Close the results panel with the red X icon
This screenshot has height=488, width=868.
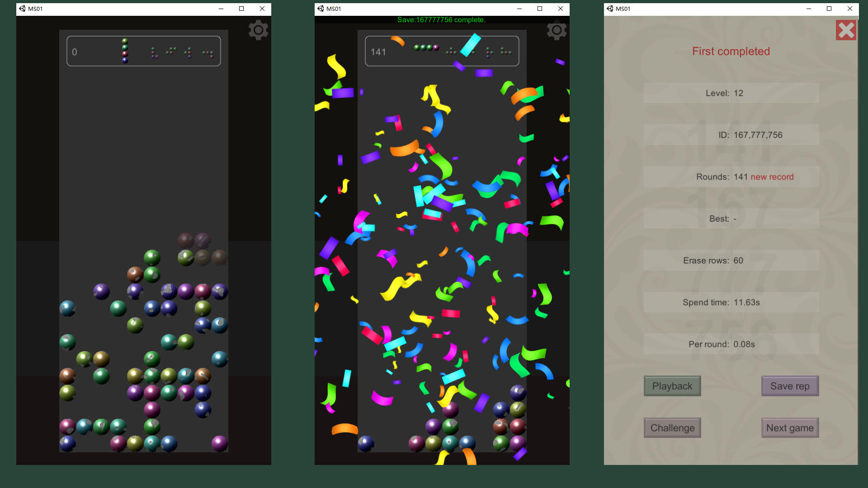coord(846,30)
